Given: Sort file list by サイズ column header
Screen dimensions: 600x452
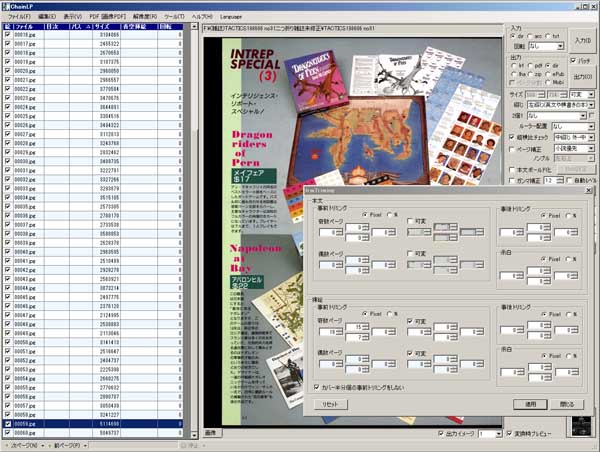Looking at the screenshot, I should [x=106, y=27].
